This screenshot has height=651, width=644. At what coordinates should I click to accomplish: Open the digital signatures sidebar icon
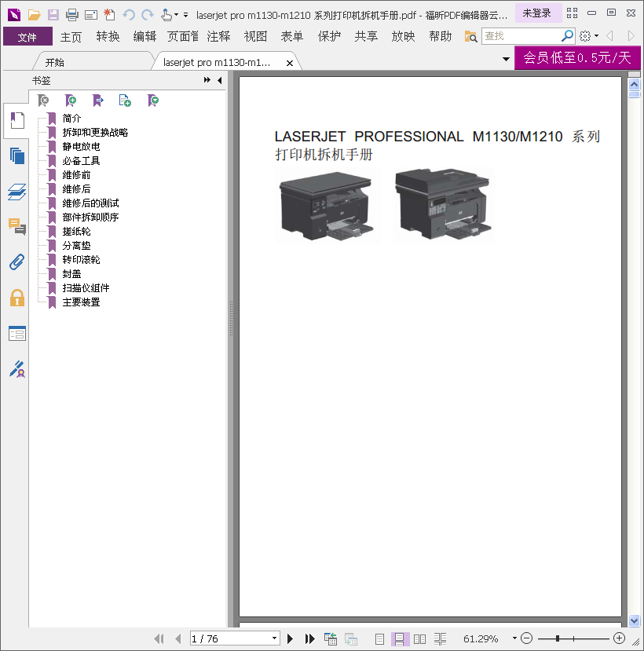click(17, 369)
